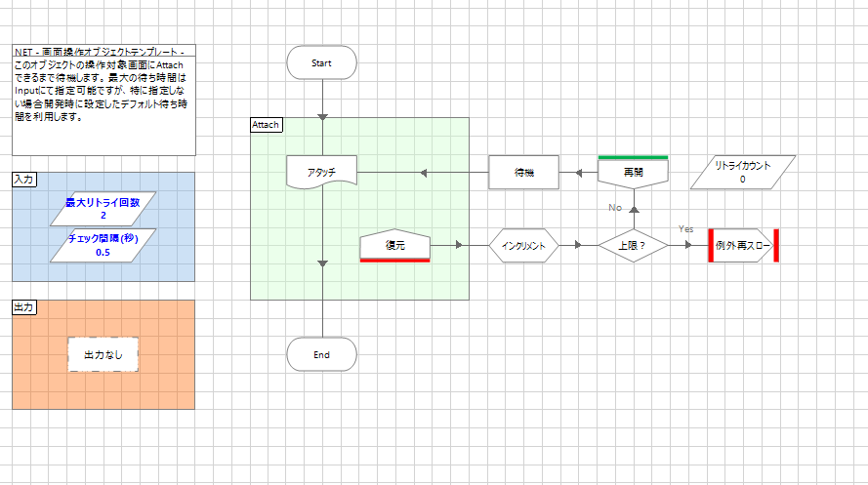Select the 再開 resume stage

633,172
